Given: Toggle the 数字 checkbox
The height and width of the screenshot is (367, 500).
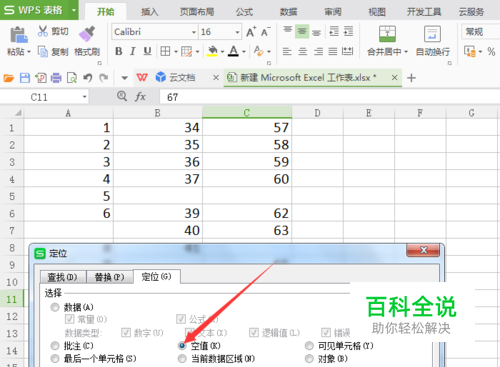Looking at the screenshot, I should (x=126, y=332).
